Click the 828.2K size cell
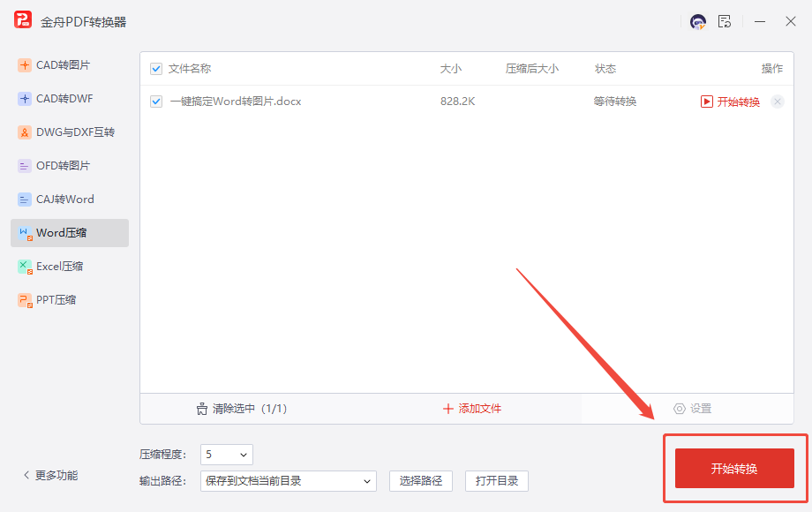 [458, 102]
